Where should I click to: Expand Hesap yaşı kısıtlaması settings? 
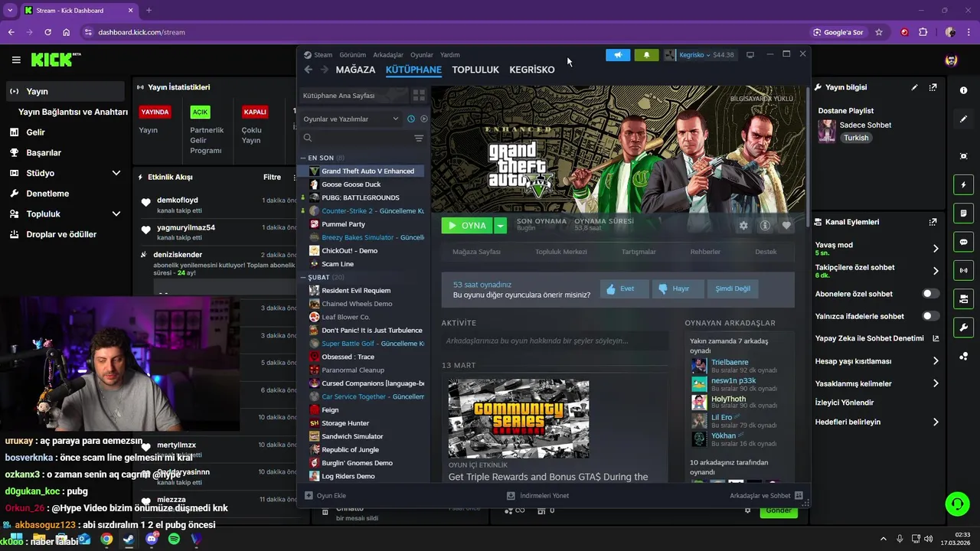click(936, 361)
